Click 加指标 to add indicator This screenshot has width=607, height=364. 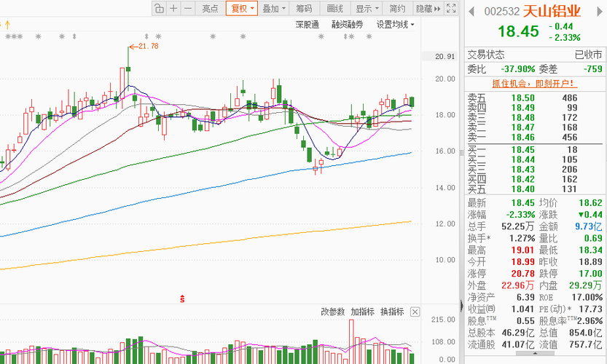(x=362, y=312)
